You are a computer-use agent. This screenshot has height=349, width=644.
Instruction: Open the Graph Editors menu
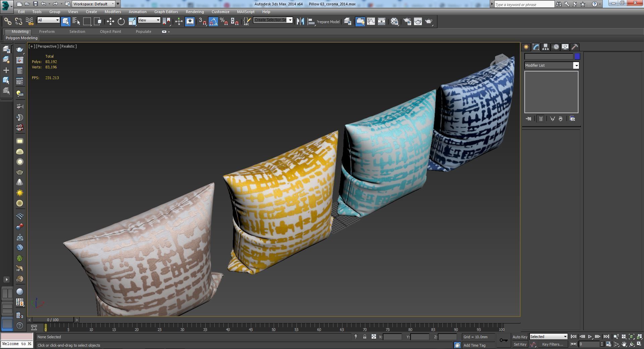[x=166, y=12]
